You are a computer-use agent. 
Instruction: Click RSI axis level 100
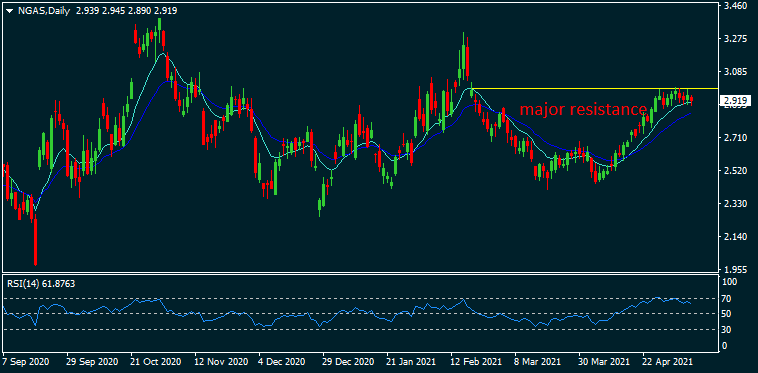point(730,282)
